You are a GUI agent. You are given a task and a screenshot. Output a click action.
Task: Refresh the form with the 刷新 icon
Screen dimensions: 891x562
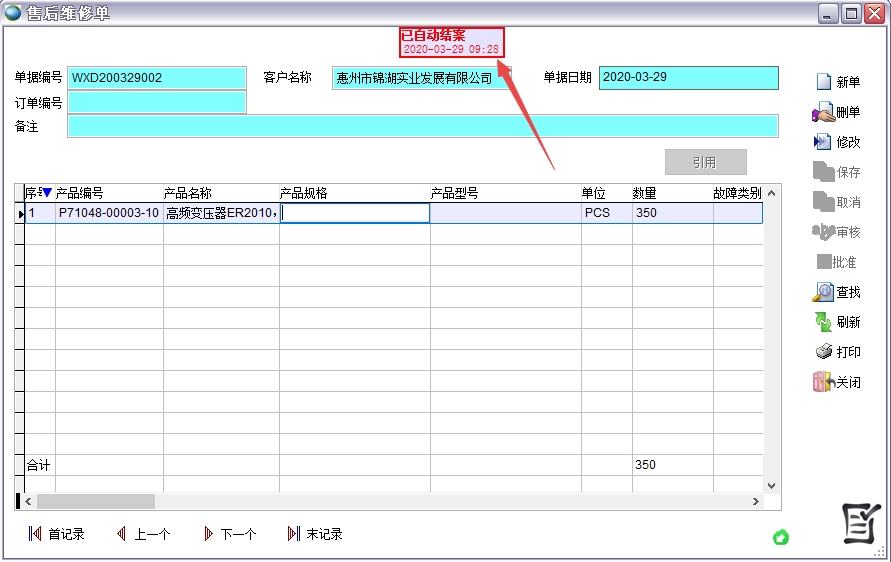coord(823,322)
